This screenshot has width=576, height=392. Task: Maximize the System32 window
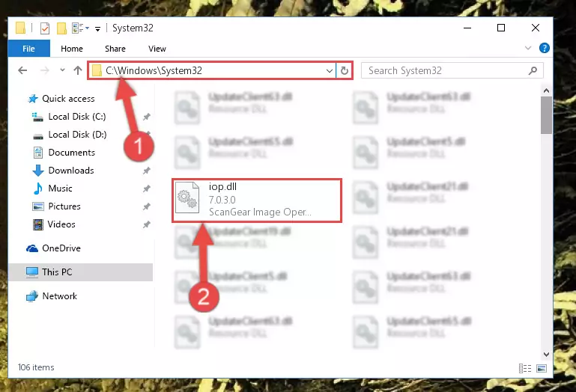point(501,28)
